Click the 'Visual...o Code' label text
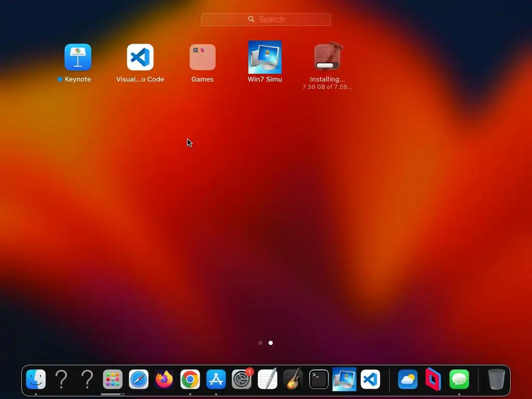This screenshot has width=532, height=399. pyautogui.click(x=140, y=79)
